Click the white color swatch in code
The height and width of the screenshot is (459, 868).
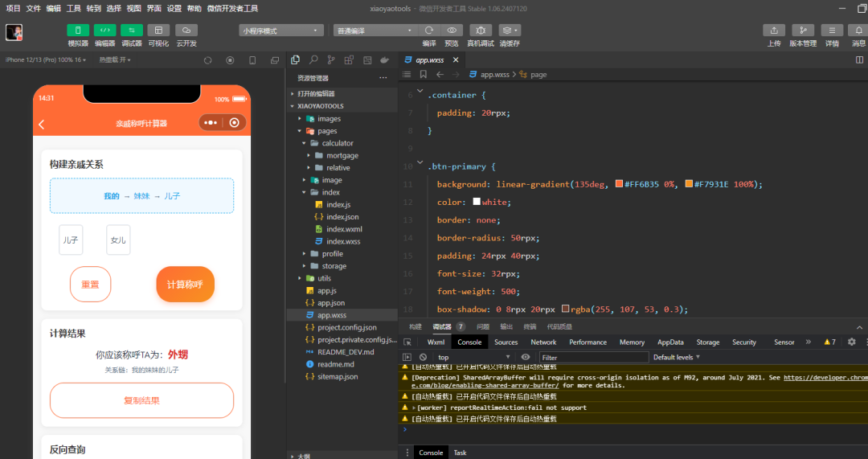click(x=476, y=202)
